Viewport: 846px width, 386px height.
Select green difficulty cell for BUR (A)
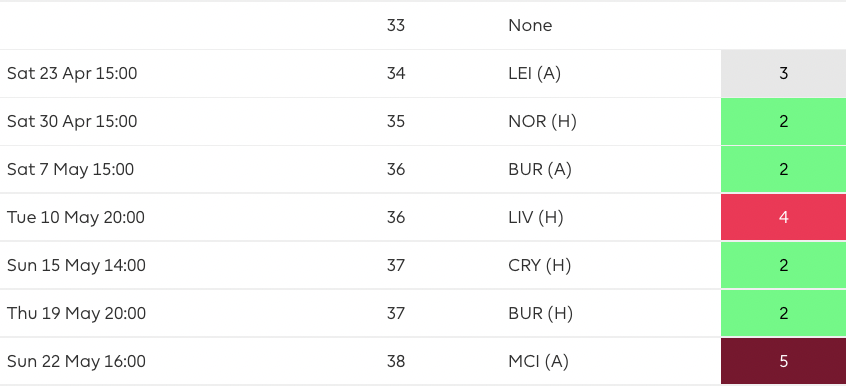click(x=783, y=170)
